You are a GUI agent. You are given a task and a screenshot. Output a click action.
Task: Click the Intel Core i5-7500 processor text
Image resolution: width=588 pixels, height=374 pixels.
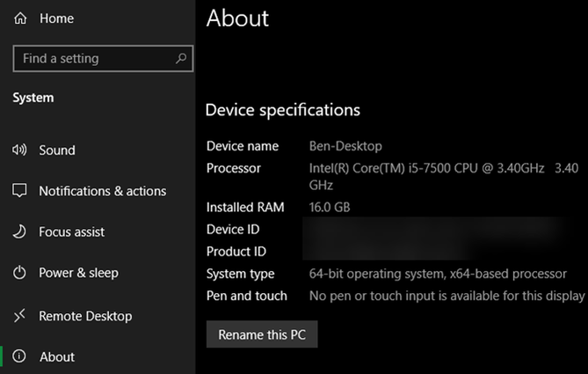tap(426, 168)
